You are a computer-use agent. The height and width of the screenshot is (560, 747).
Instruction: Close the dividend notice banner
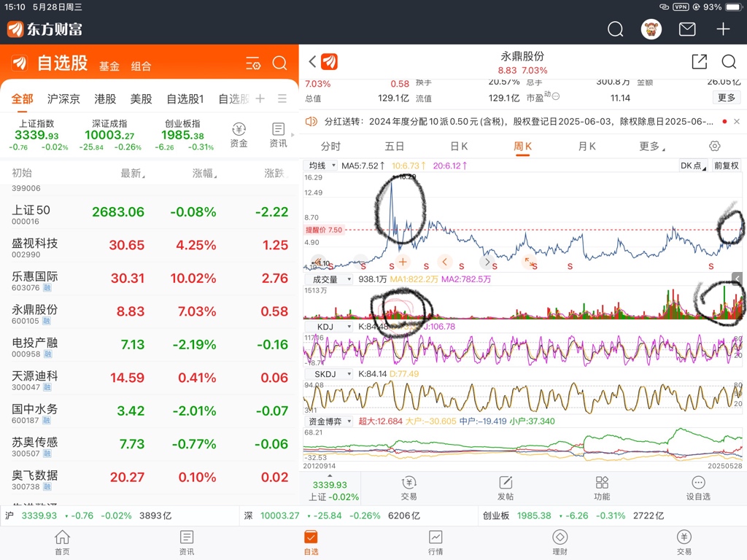point(737,122)
